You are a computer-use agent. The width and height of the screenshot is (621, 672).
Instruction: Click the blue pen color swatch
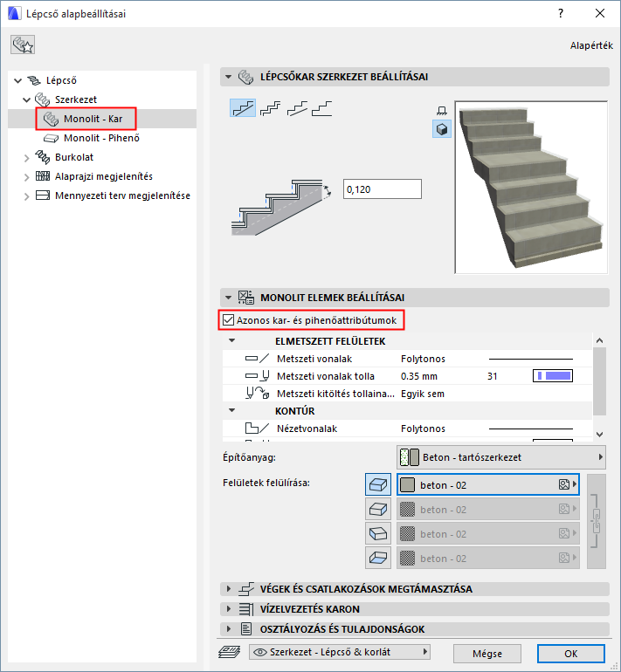(x=553, y=376)
